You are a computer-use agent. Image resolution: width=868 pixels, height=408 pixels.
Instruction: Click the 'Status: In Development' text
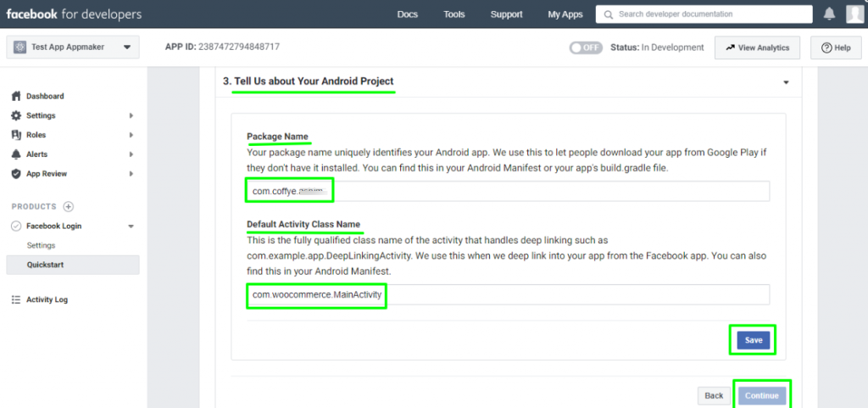point(657,48)
